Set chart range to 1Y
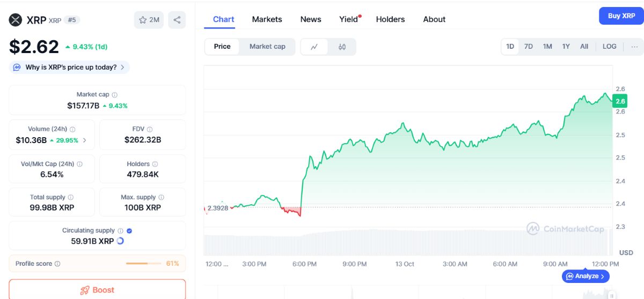Image resolution: width=644 pixels, height=299 pixels. [566, 47]
